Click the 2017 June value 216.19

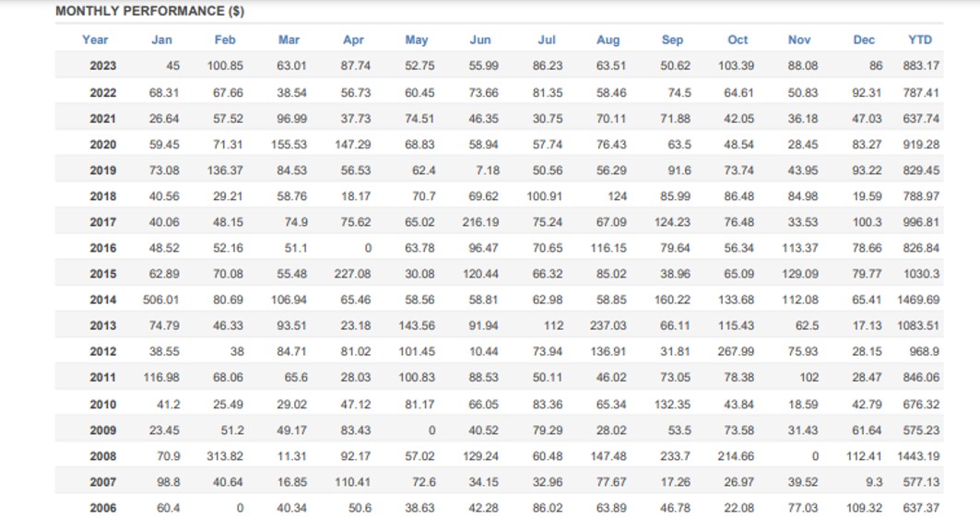click(x=480, y=222)
